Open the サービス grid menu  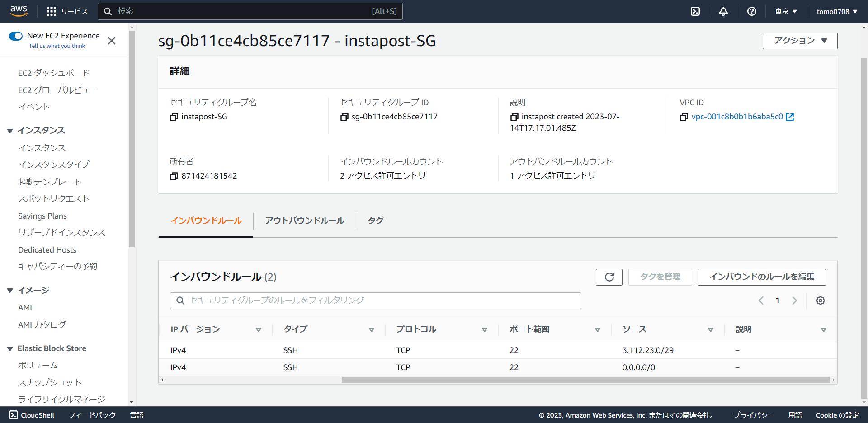pos(66,11)
